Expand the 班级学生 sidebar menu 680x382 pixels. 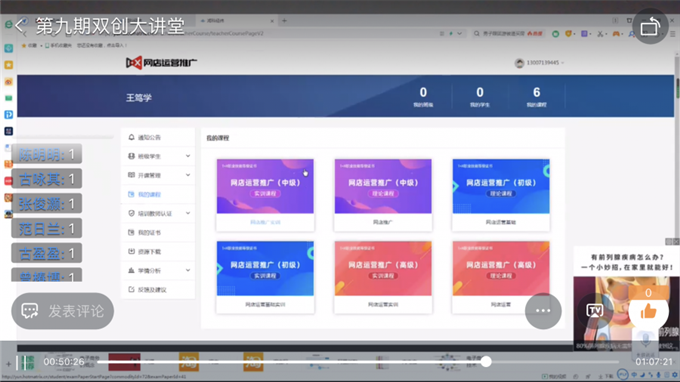158,156
